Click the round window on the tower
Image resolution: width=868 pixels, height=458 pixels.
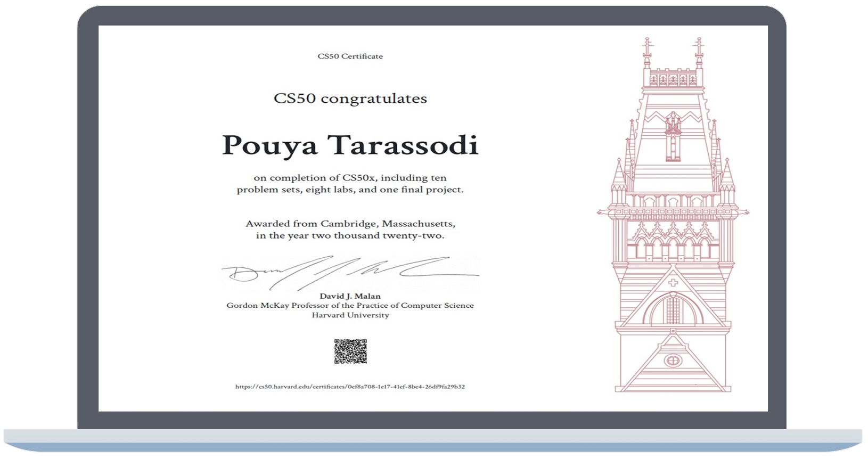(673, 361)
